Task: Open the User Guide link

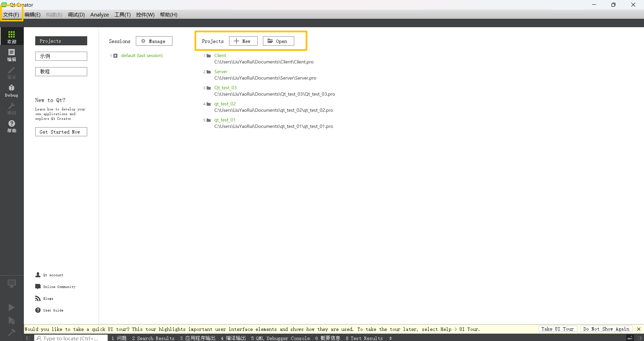Action: (x=53, y=310)
